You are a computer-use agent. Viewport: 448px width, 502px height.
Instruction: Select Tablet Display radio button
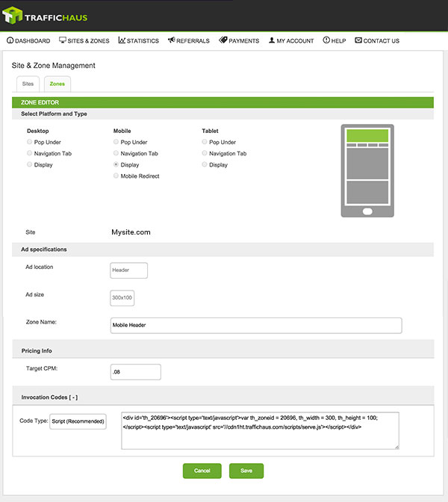[x=205, y=164]
